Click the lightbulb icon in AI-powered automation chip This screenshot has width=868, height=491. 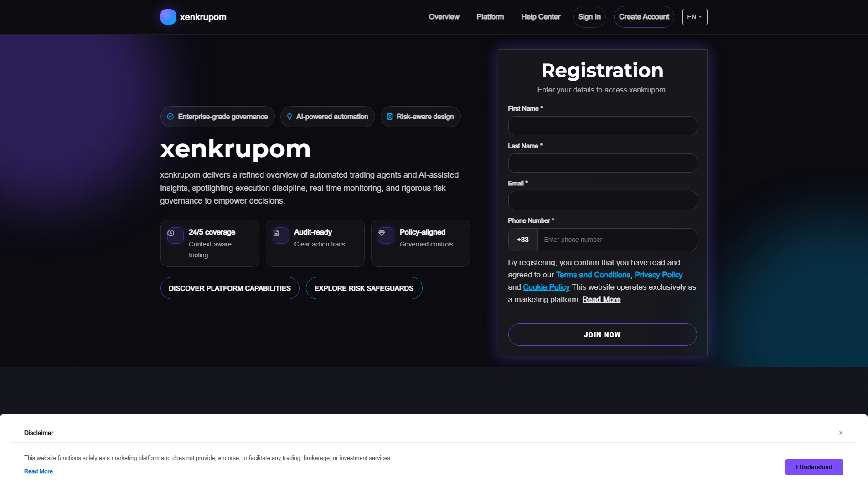(289, 117)
